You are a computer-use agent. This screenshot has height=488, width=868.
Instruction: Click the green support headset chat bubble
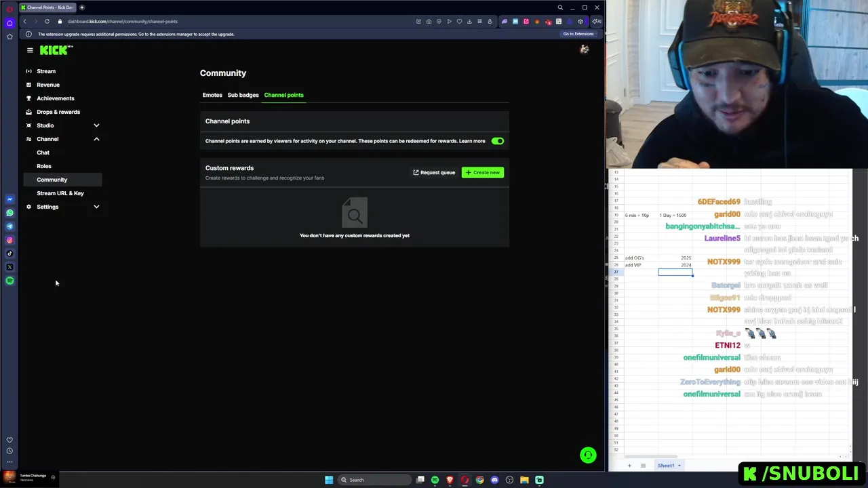click(588, 455)
